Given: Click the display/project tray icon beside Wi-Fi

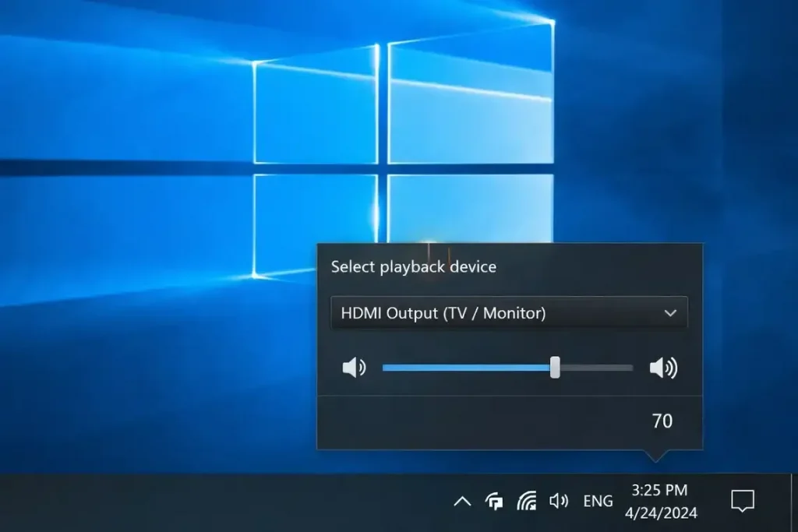Looking at the screenshot, I should tap(494, 501).
